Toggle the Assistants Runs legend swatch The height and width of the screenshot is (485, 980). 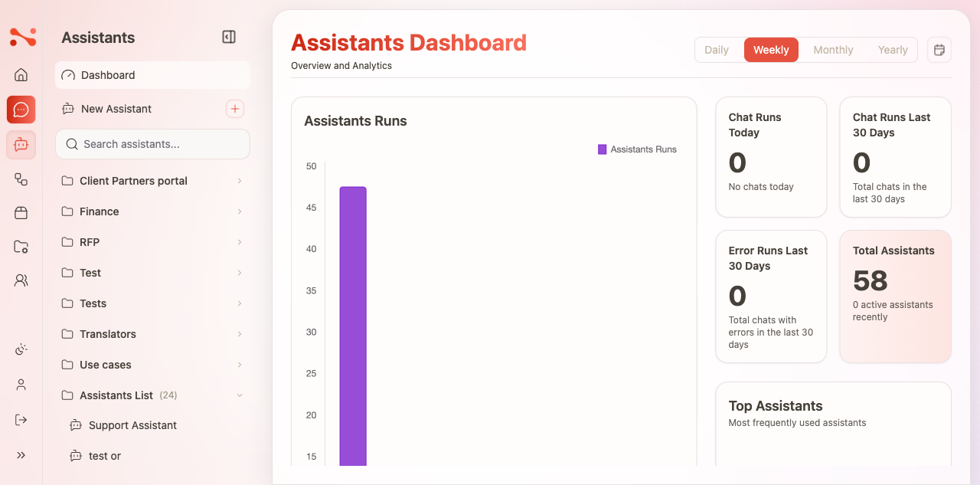(602, 149)
